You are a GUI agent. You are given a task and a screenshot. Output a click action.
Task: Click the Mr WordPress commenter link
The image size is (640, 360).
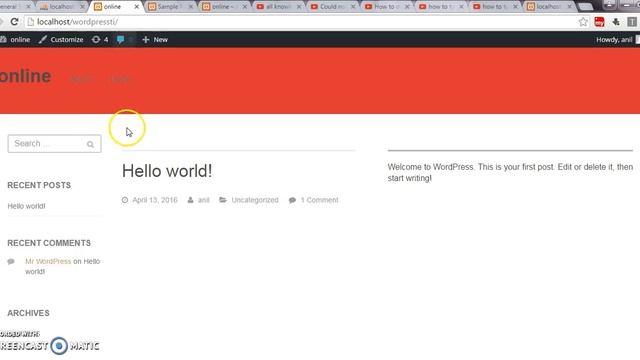click(x=48, y=261)
